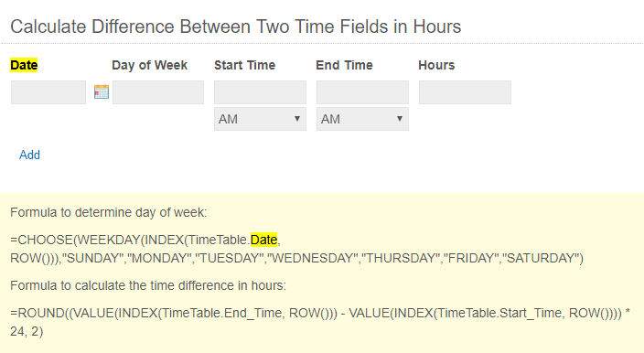Focus the Day of Week field
This screenshot has width=644, height=353.
pyautogui.click(x=158, y=92)
